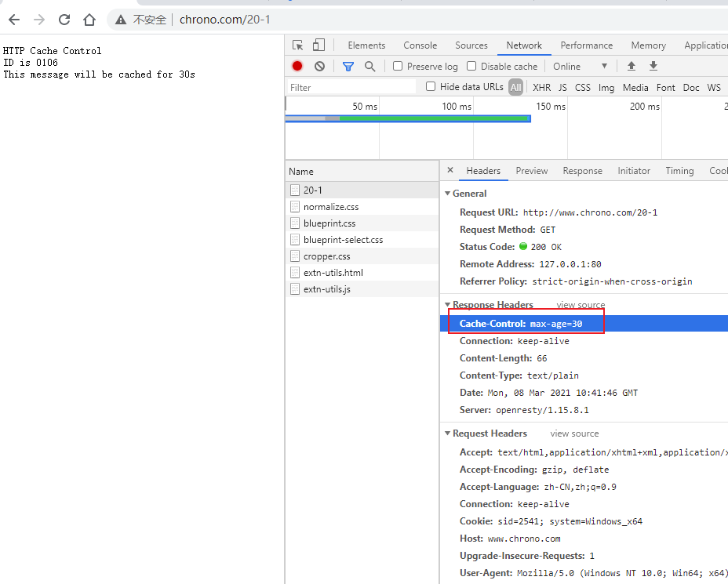The height and width of the screenshot is (584, 728).
Task: Open the Online throttling dropdown
Action: 580,67
